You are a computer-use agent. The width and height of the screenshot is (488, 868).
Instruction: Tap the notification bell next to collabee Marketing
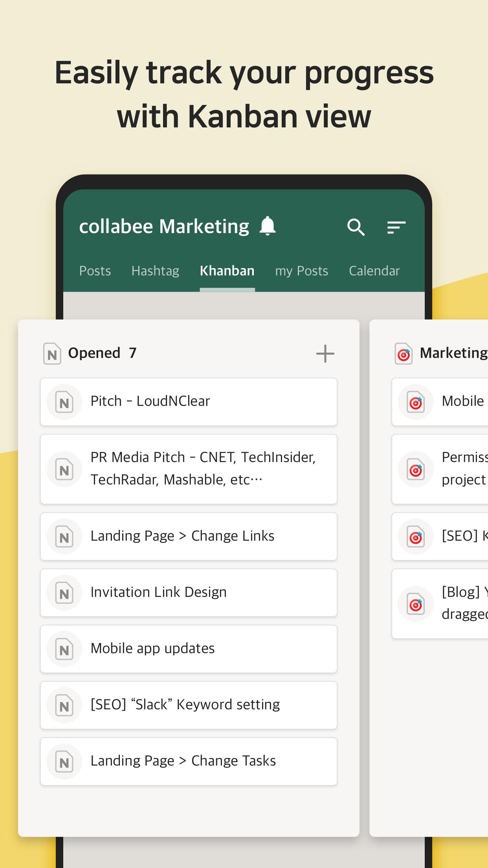[268, 226]
